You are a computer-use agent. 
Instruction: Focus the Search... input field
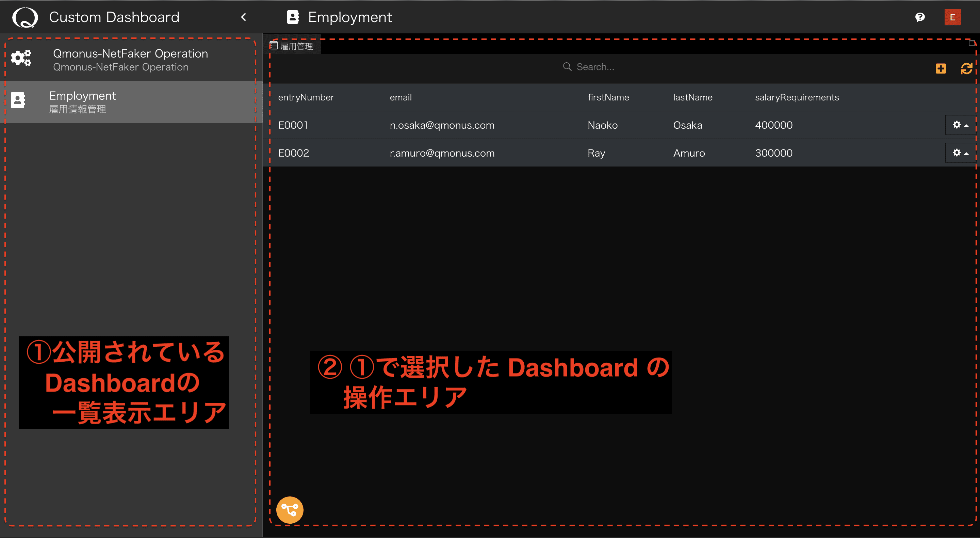coord(595,67)
